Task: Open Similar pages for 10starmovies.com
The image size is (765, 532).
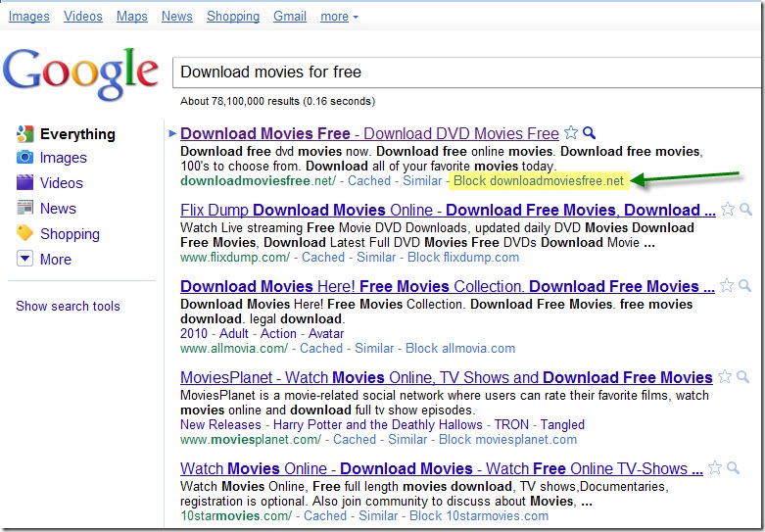Action: click(378, 516)
